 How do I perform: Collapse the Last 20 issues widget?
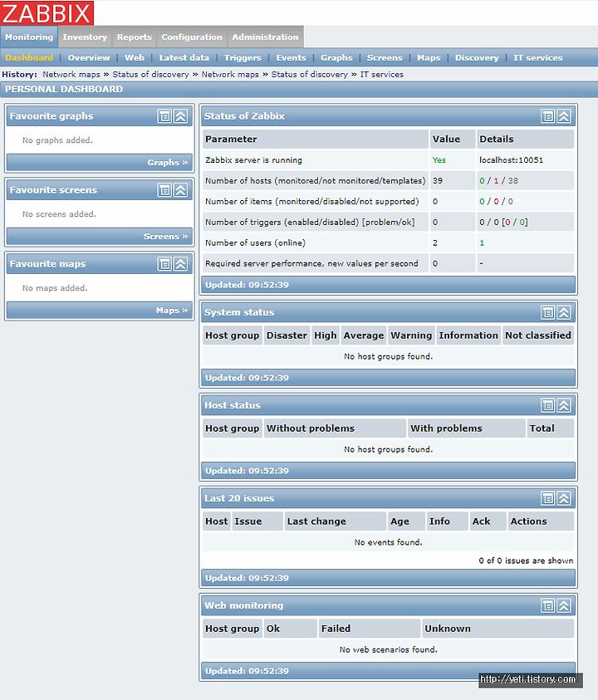click(x=564, y=498)
